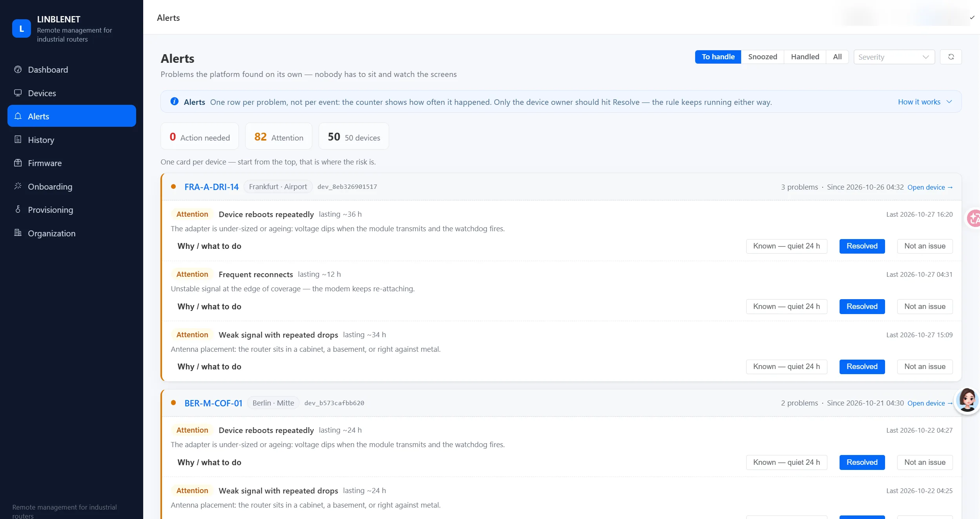Filter by the 82 Attention card
Image resolution: width=980 pixels, height=519 pixels.
click(x=279, y=136)
